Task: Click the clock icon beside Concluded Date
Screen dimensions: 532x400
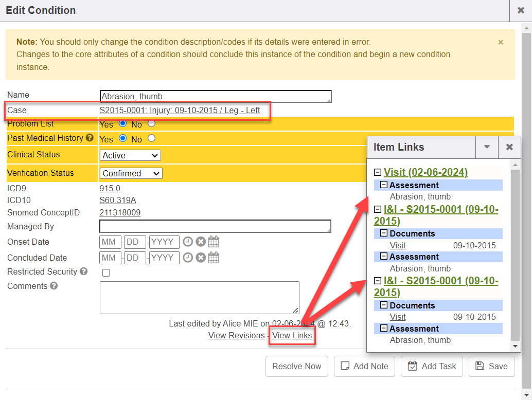Action: coord(188,258)
